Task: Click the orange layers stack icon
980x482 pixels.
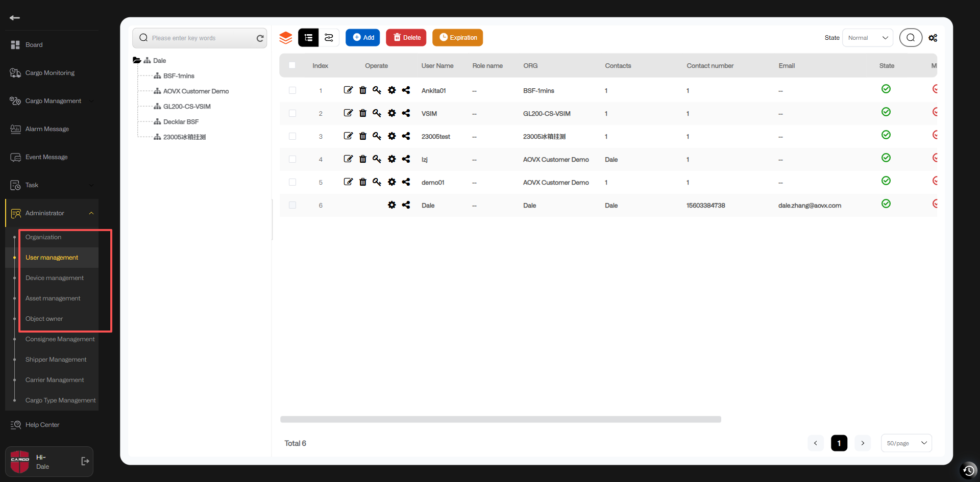Action: pyautogui.click(x=286, y=38)
